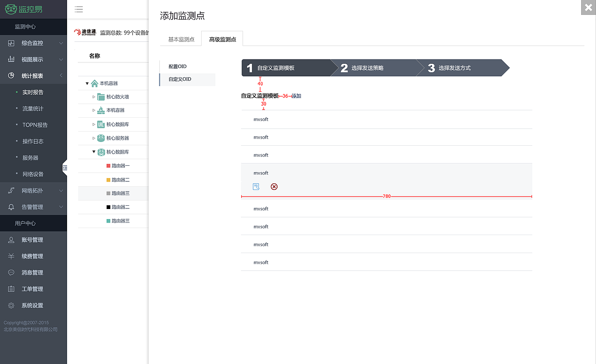This screenshot has width=596, height=364.
Task: Expand the 告警管理 menu chevron
Action: point(61,207)
